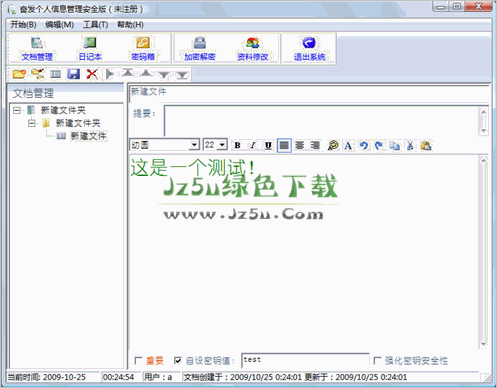Open the 日记本 diary module
This screenshot has height=388, width=497.
pos(90,49)
